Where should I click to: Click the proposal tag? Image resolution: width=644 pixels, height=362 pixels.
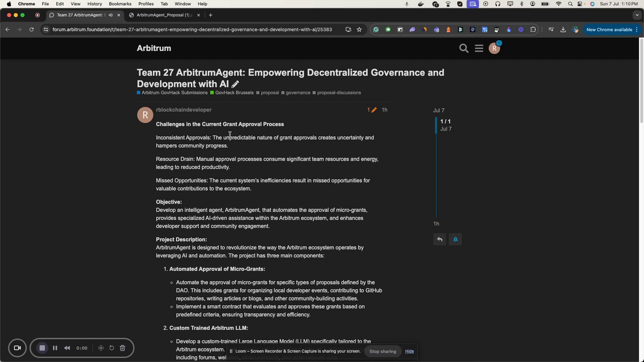pyautogui.click(x=267, y=93)
